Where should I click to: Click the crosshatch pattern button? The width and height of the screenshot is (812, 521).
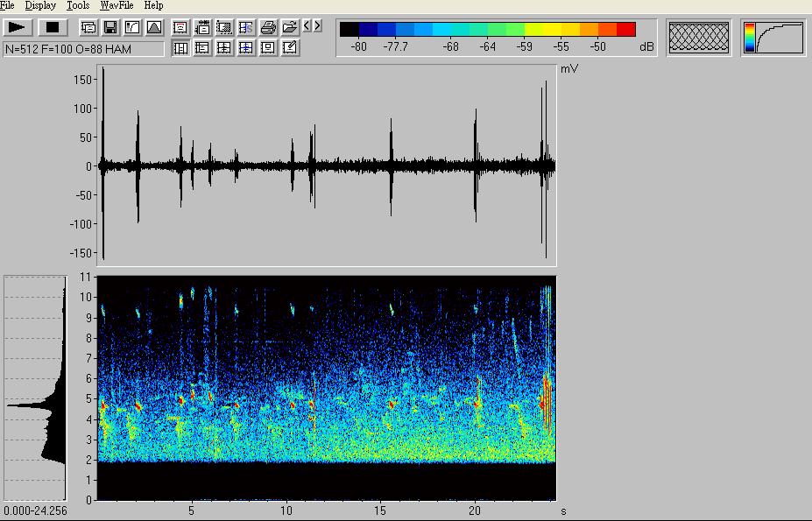coord(699,37)
